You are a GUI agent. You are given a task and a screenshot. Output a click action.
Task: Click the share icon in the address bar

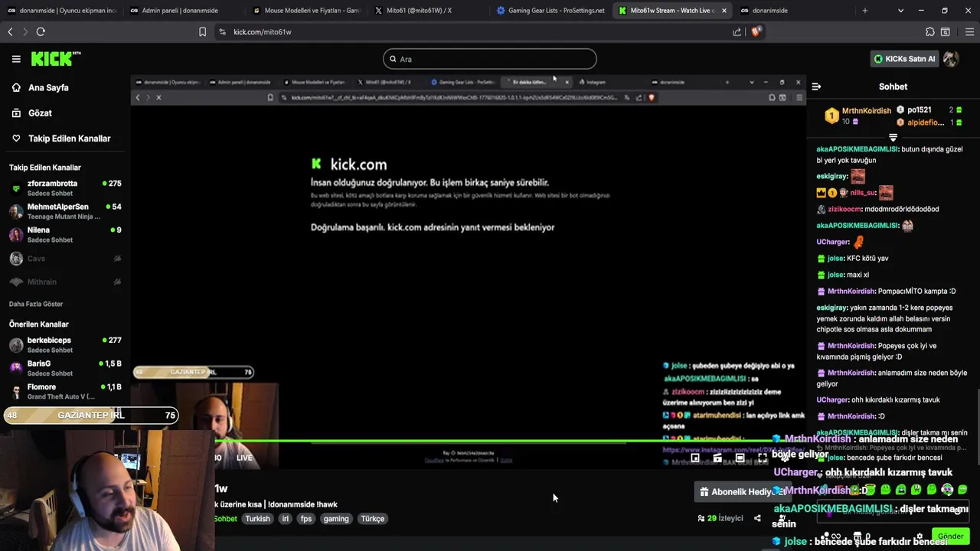coord(737,31)
